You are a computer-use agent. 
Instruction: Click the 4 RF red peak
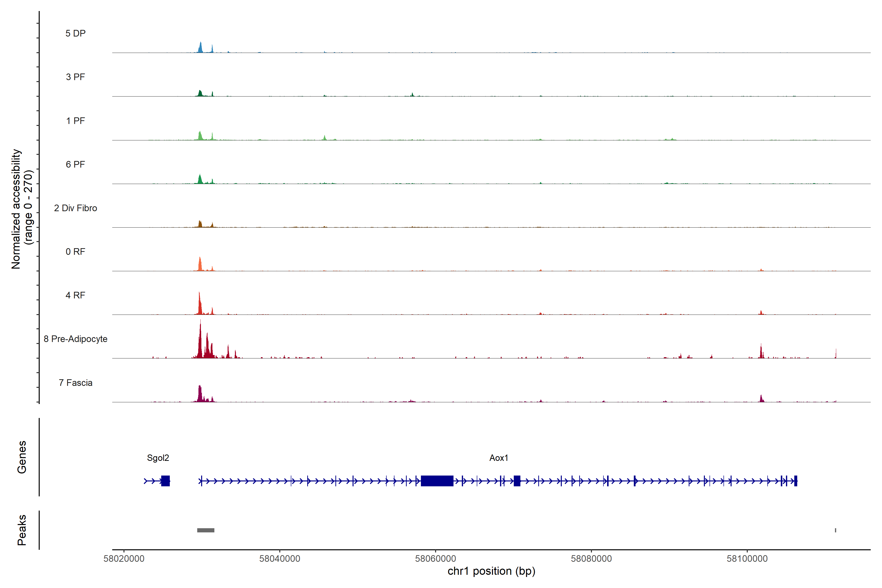pyautogui.click(x=199, y=306)
